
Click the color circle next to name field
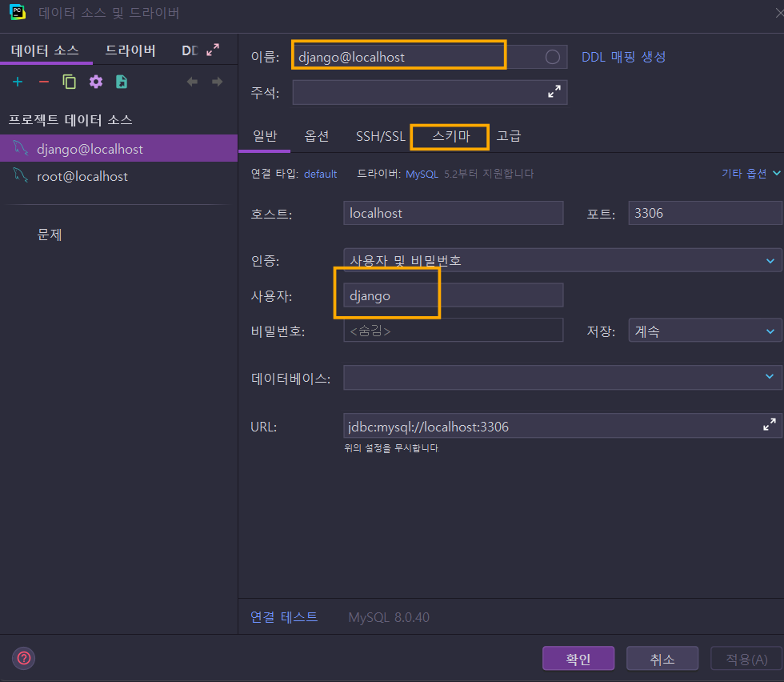tap(553, 57)
